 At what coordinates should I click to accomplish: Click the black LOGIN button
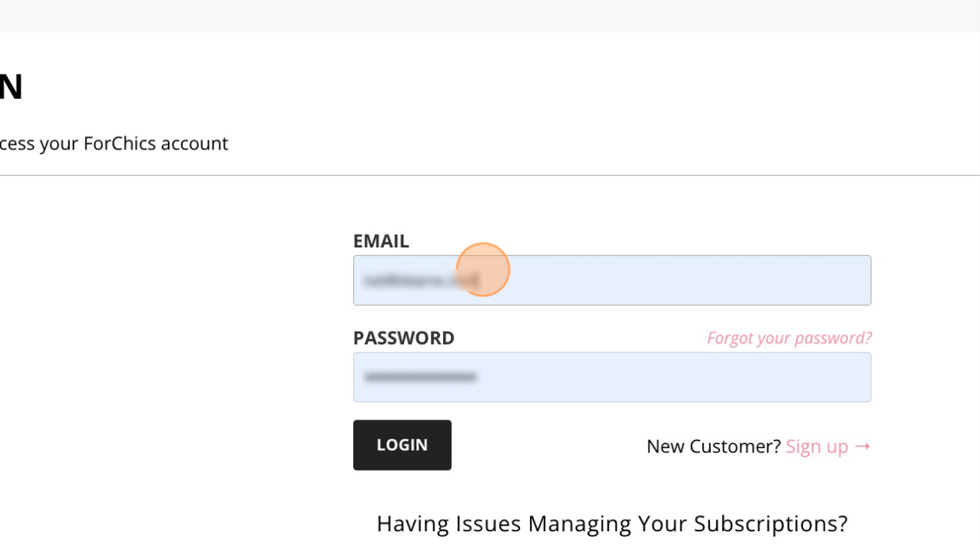click(402, 445)
